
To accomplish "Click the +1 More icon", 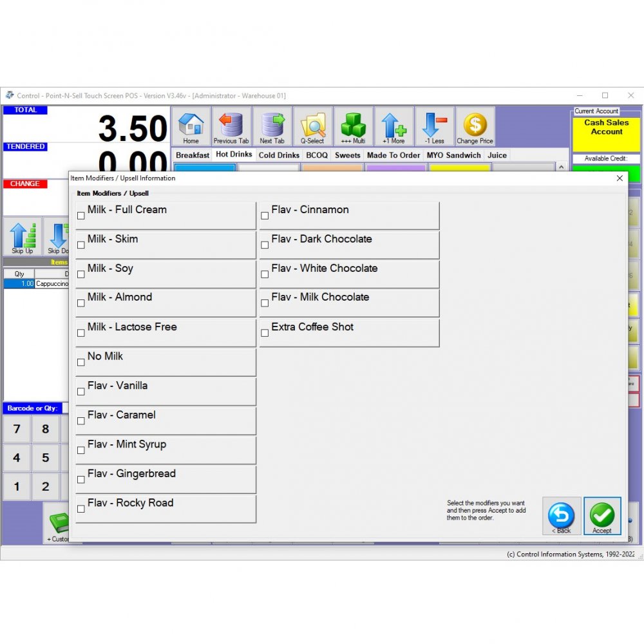I will coord(393,126).
